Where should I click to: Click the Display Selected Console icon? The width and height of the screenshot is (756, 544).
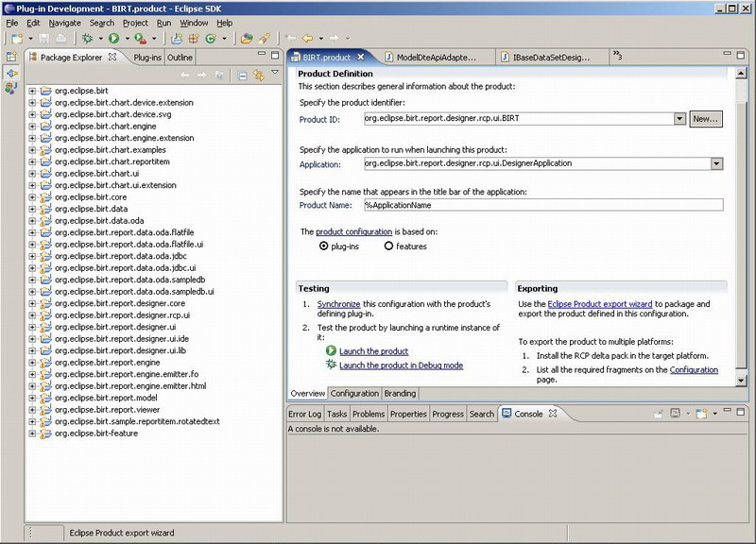tap(676, 414)
